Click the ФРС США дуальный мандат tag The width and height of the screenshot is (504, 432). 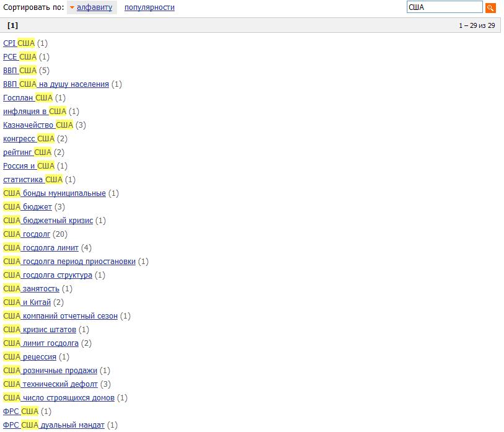point(54,425)
